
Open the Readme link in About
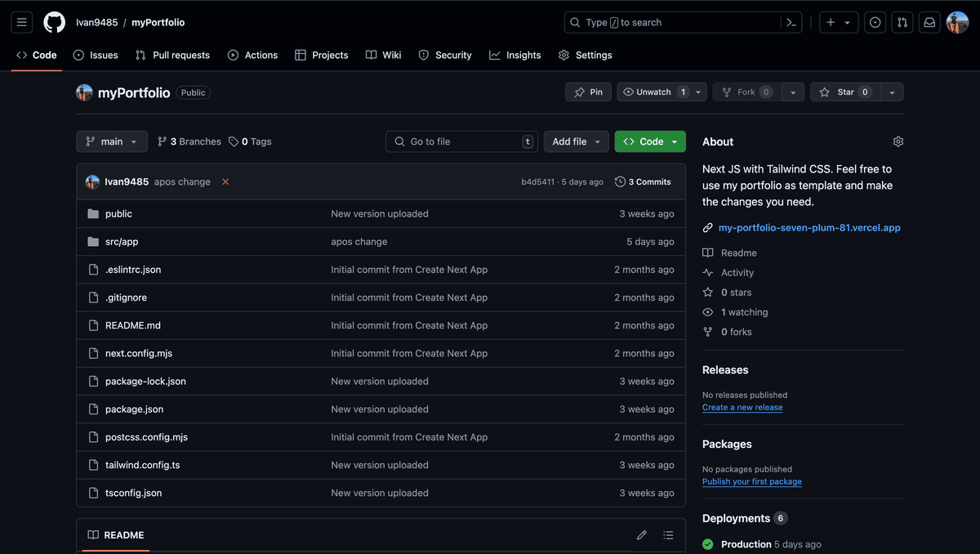coord(730,253)
